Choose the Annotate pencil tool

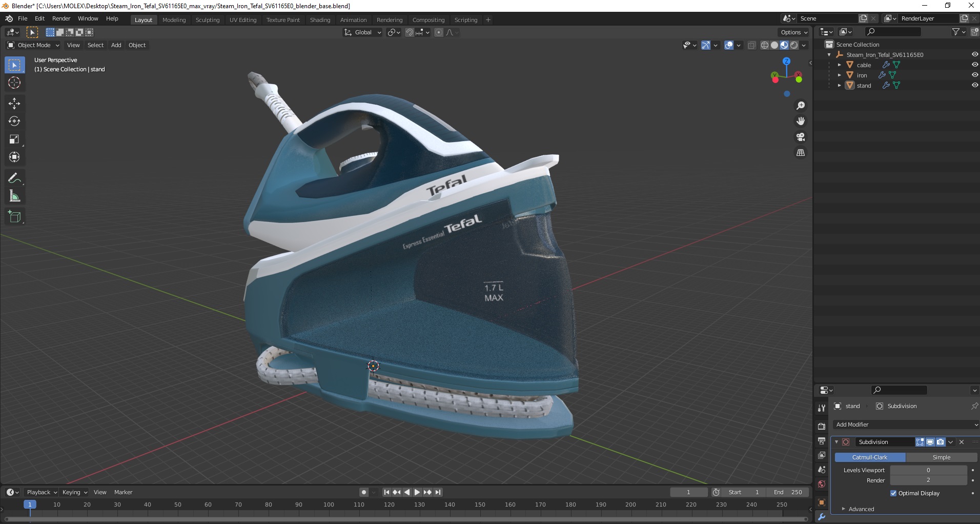[14, 178]
